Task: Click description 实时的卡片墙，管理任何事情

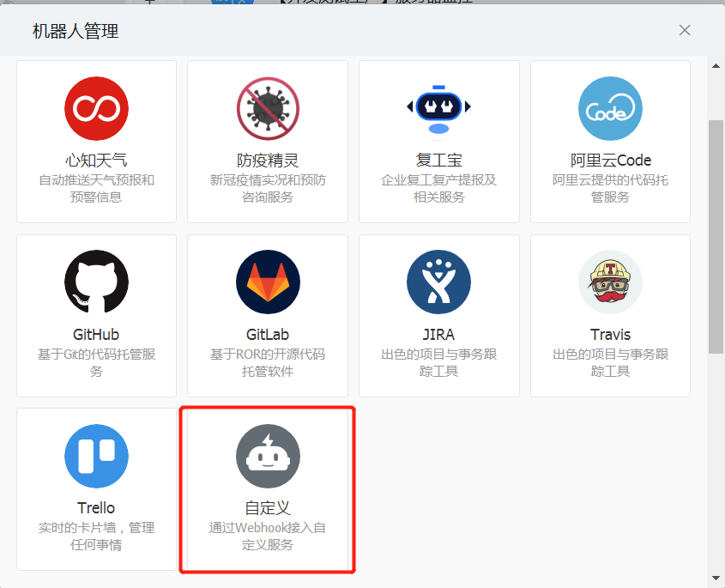Action: coord(96,536)
